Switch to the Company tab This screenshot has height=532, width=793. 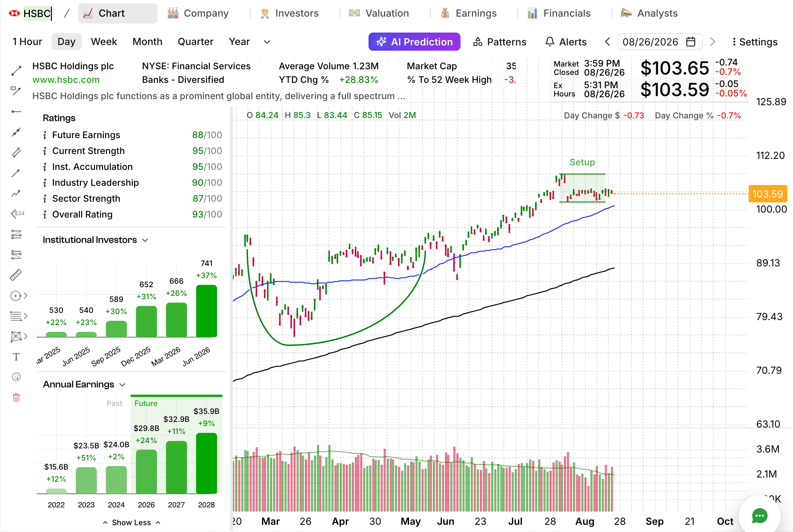tap(198, 13)
